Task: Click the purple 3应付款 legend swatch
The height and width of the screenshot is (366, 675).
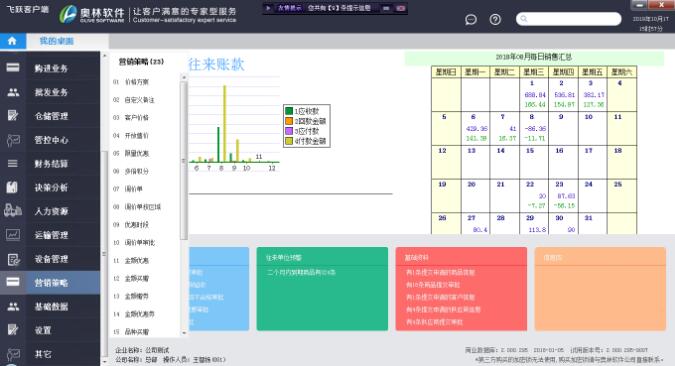Action: point(289,131)
